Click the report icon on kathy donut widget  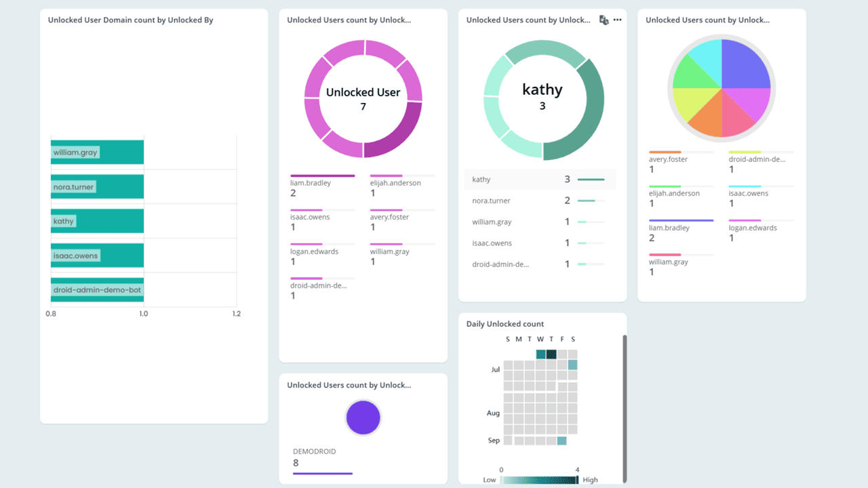[604, 20]
